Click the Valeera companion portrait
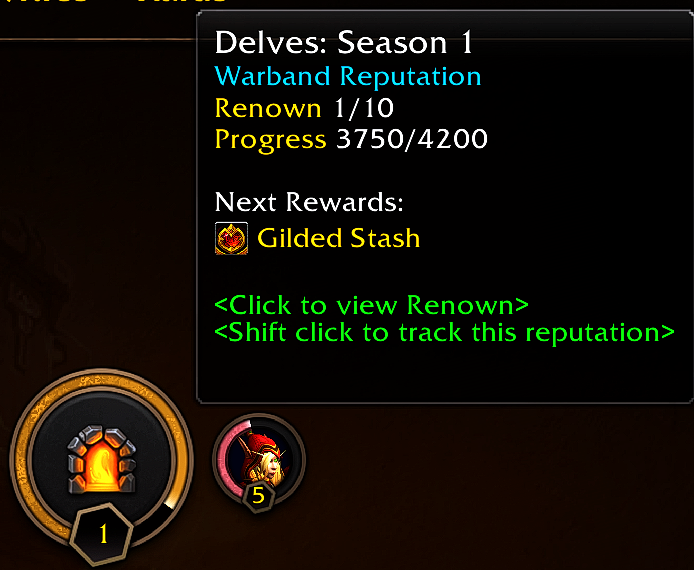 (x=259, y=459)
